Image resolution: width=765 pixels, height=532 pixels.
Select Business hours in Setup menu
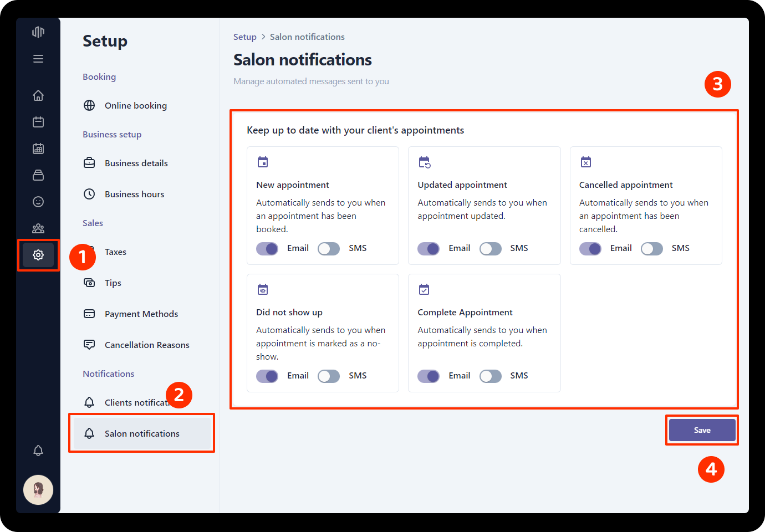pos(134,194)
